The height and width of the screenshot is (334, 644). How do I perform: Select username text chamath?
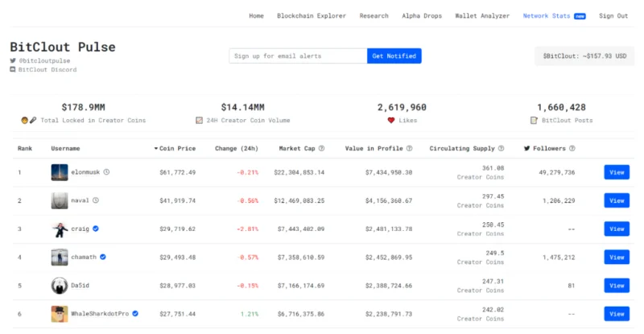pyautogui.click(x=84, y=258)
